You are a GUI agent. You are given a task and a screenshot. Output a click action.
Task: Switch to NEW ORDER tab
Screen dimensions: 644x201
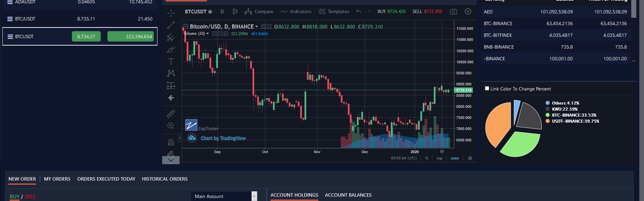pos(22,179)
